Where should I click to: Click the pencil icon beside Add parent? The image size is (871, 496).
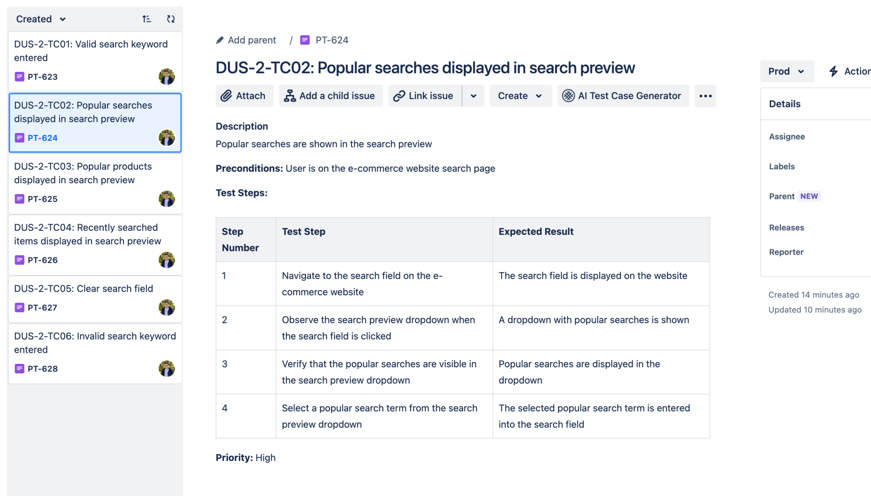220,41
